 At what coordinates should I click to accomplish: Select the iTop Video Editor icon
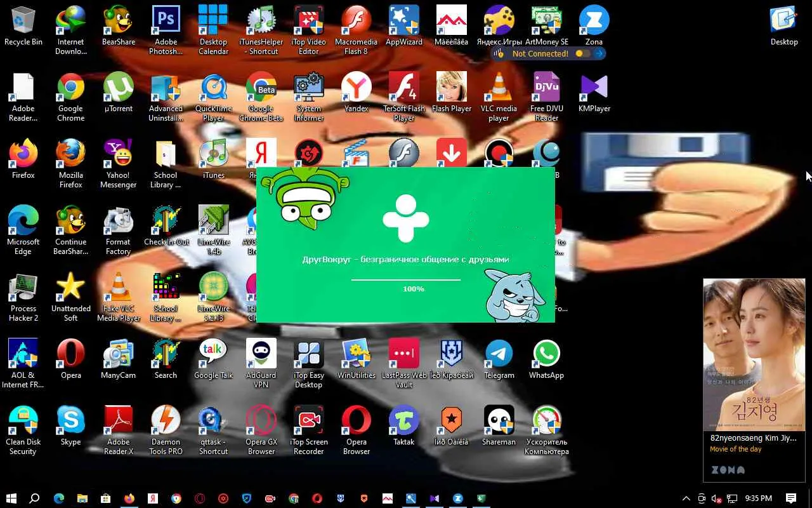click(308, 30)
